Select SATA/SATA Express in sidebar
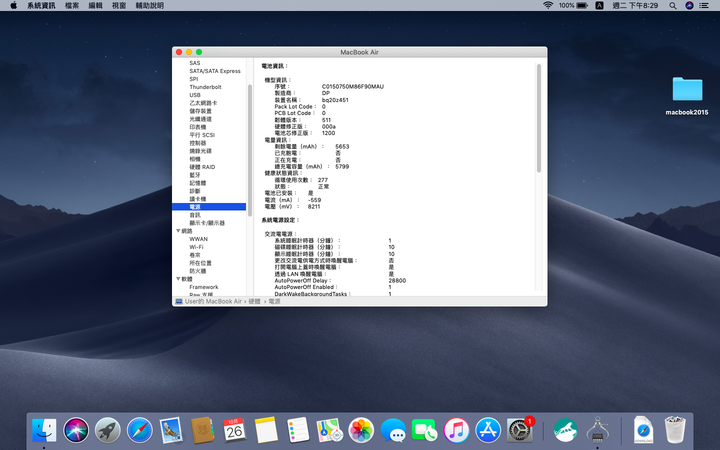 click(215, 71)
